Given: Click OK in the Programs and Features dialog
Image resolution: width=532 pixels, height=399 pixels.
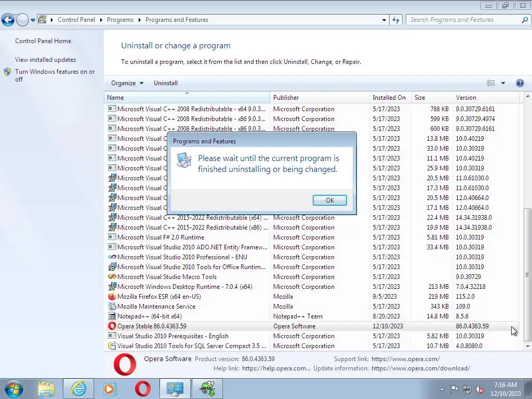Looking at the screenshot, I should (x=329, y=200).
